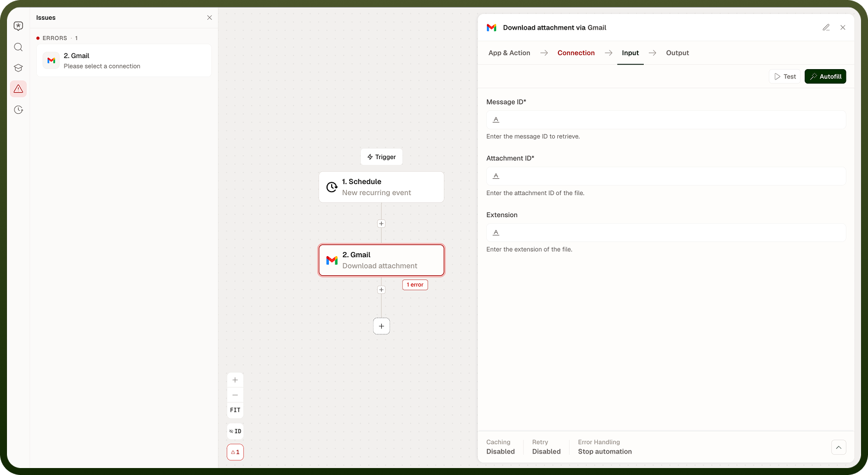Zoom in on the canvas
Viewport: 868px width, 475px height.
(235, 380)
